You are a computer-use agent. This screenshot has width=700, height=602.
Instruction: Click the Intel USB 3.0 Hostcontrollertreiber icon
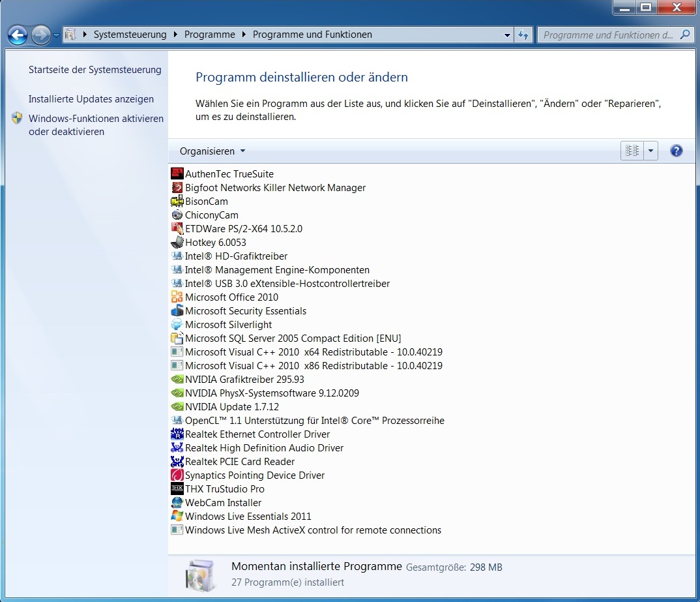[177, 284]
